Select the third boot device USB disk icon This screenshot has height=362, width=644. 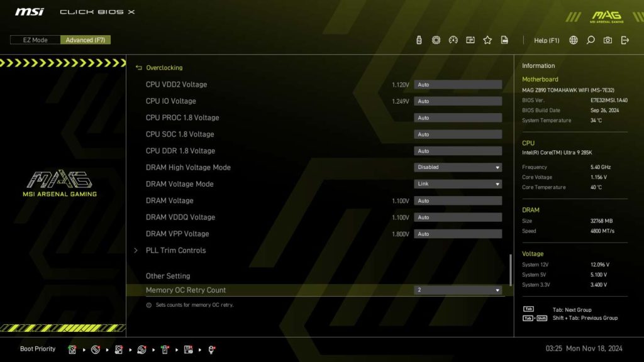click(x=119, y=349)
